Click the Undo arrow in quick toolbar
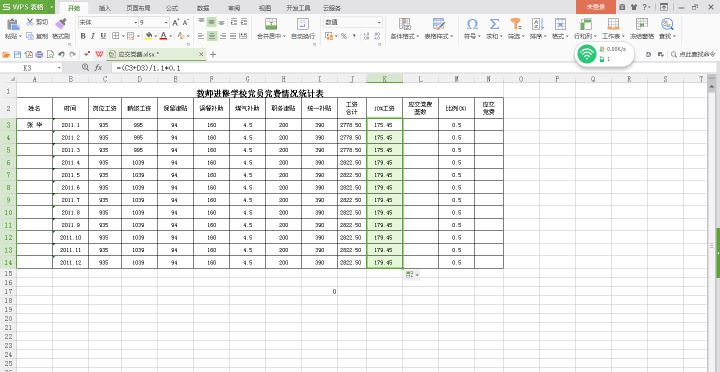 (x=62, y=54)
